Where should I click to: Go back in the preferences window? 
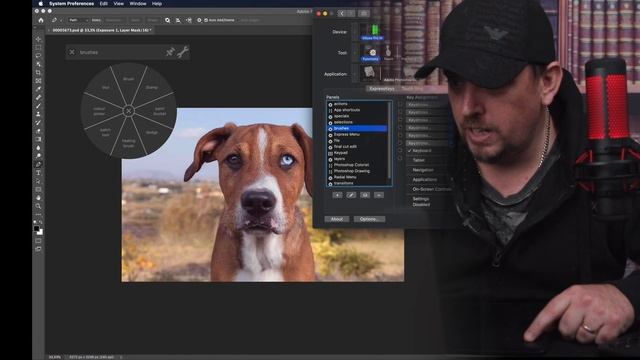[x=342, y=13]
